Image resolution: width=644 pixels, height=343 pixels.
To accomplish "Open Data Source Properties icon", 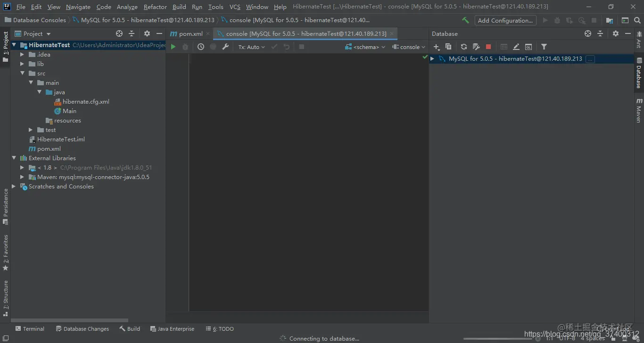I will pyautogui.click(x=476, y=47).
